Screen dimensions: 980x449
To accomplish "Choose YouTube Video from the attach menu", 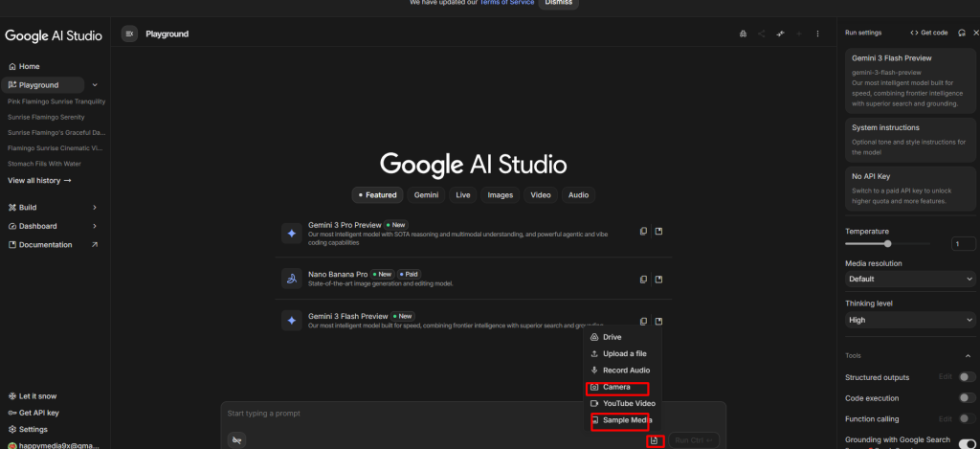I will pyautogui.click(x=628, y=403).
